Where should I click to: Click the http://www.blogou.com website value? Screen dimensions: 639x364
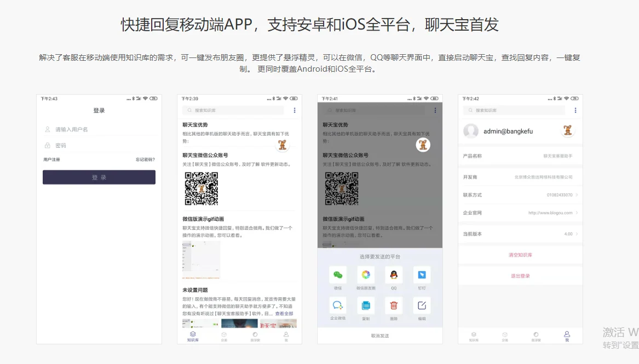pos(550,212)
